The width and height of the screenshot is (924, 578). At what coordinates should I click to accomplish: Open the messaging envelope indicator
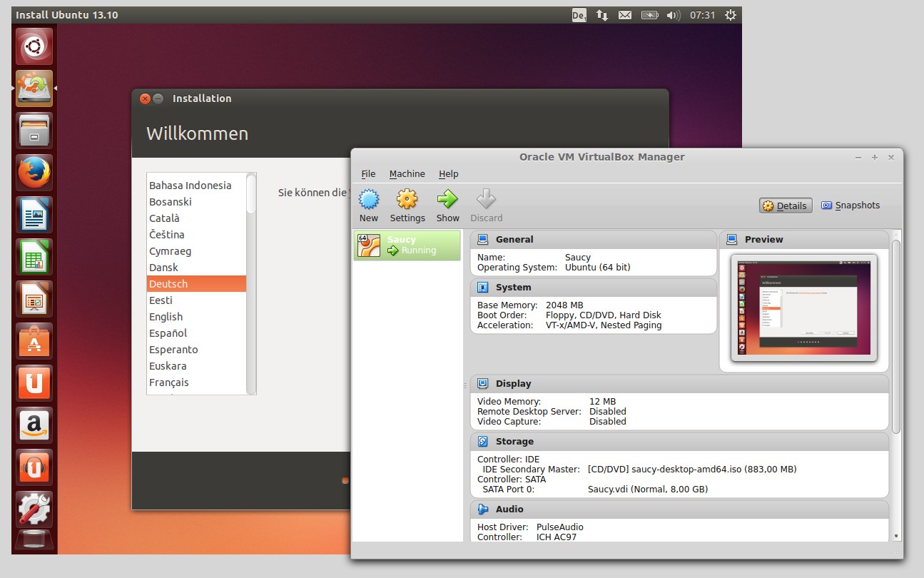[625, 15]
